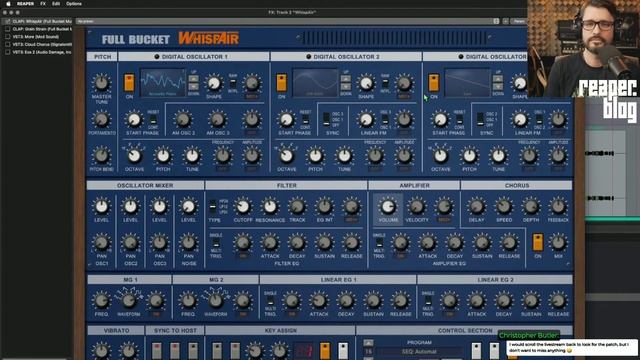Toggle Oscillator 3 SYNC source switch
This screenshot has width=640, height=360.
click(x=480, y=119)
